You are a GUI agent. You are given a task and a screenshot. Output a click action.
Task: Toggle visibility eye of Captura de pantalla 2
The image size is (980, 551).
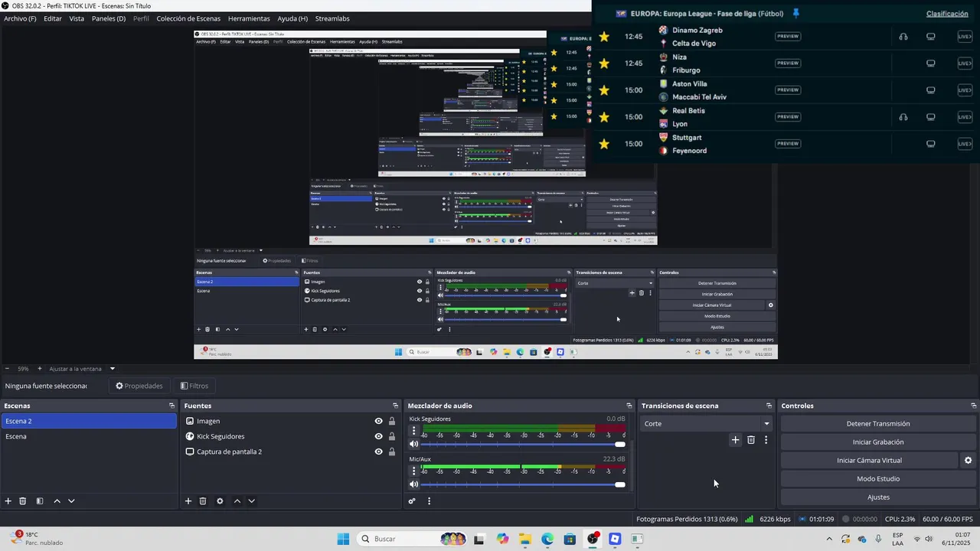(x=378, y=452)
